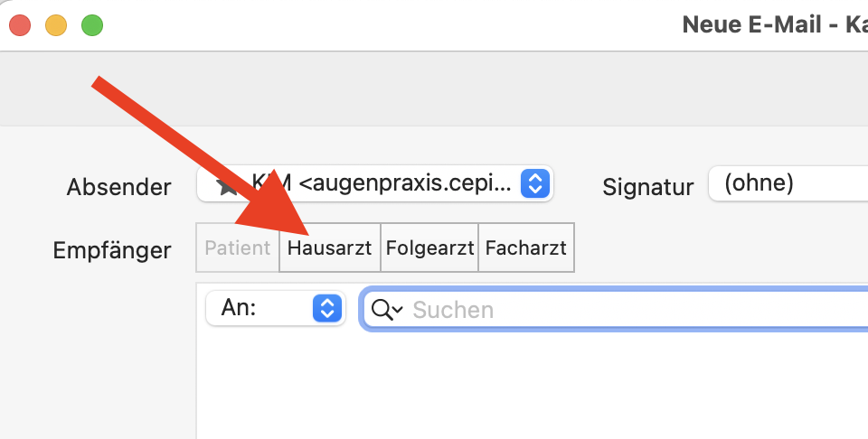
Task: Choose the greyed-out Patient recipient option
Action: click(x=238, y=248)
